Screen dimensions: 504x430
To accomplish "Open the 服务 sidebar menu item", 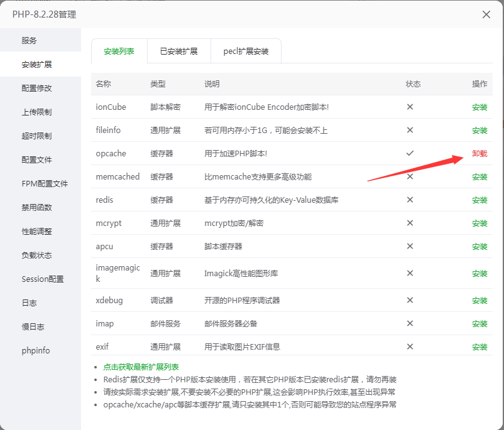I will pyautogui.click(x=30, y=41).
